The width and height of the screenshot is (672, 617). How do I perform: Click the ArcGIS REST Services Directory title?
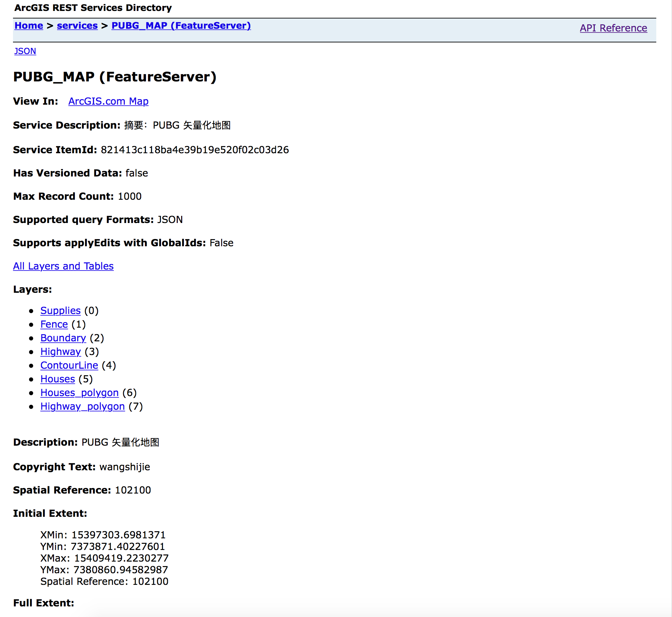pyautogui.click(x=93, y=8)
